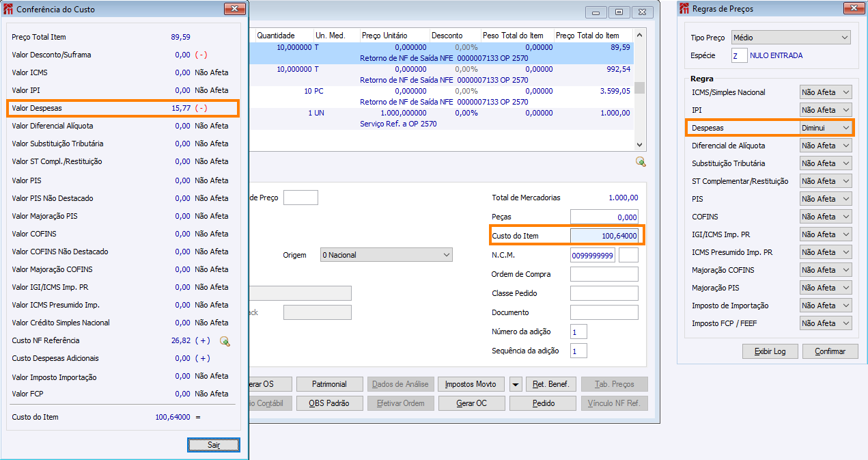Open ICMS Presumido Imp. PR dropdown
The width and height of the screenshot is (868, 460).
tap(826, 252)
